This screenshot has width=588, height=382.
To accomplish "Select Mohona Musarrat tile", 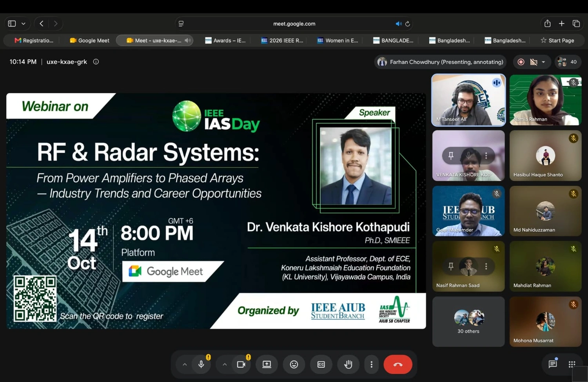I will click(x=545, y=322).
